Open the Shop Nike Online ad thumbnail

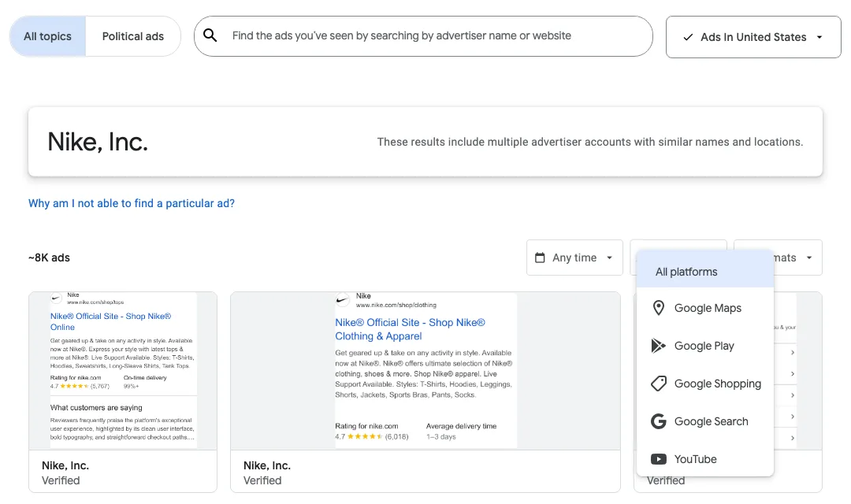pyautogui.click(x=123, y=371)
